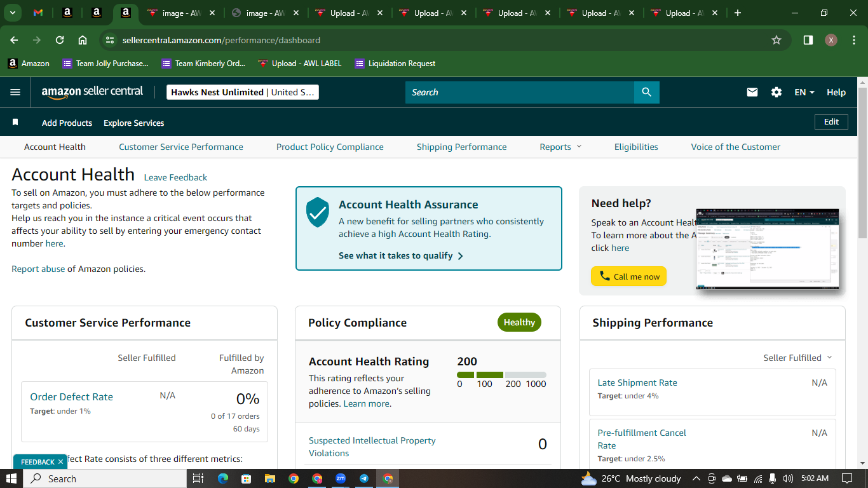The image size is (868, 488).
Task: Switch to the Shipping Performance tab
Action: 462,147
